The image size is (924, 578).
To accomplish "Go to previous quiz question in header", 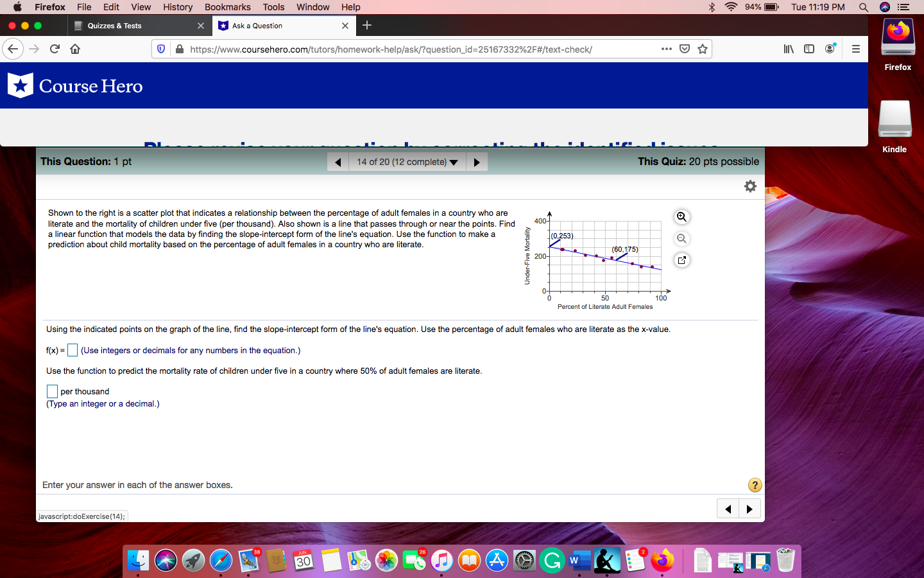I will [338, 162].
